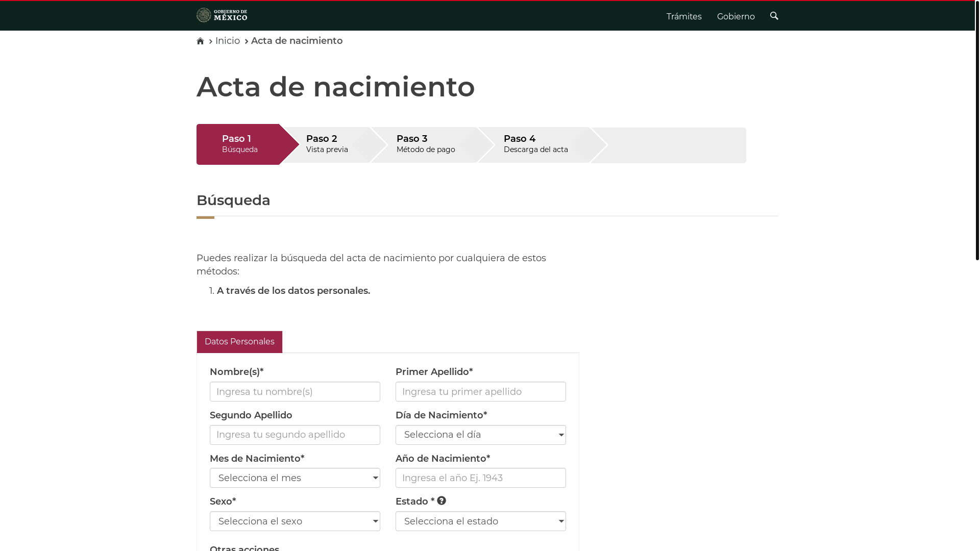
Task: Click the home icon in breadcrumb
Action: (x=200, y=41)
